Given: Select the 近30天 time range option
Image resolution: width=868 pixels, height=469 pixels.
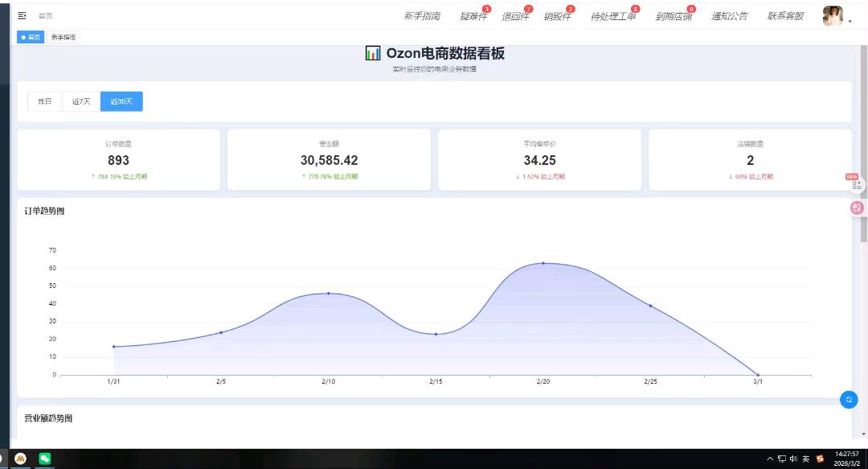Looking at the screenshot, I should click(x=121, y=101).
